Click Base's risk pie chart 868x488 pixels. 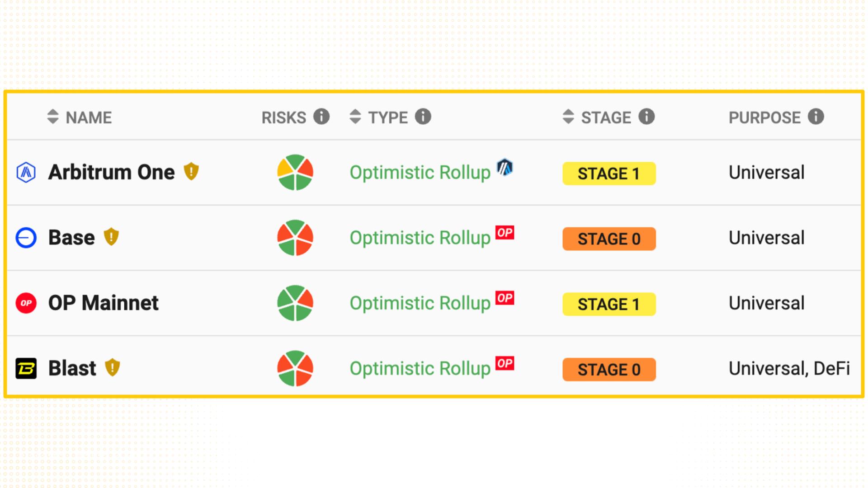[295, 238]
